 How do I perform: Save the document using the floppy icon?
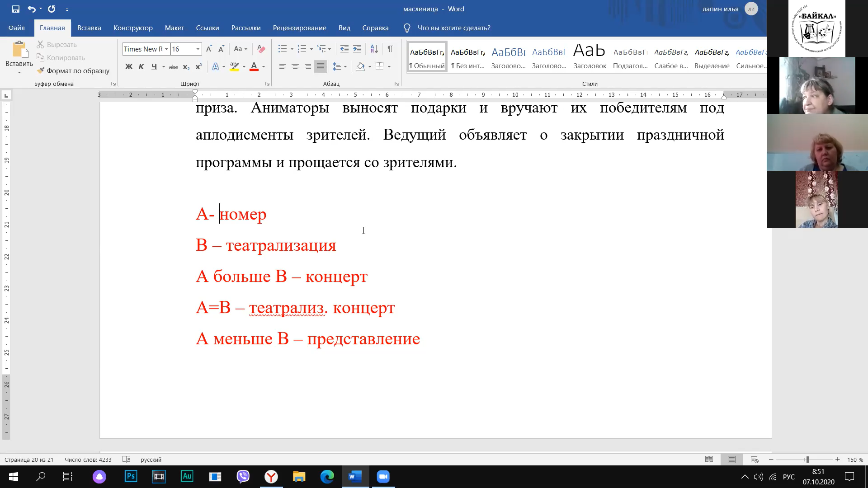16,9
